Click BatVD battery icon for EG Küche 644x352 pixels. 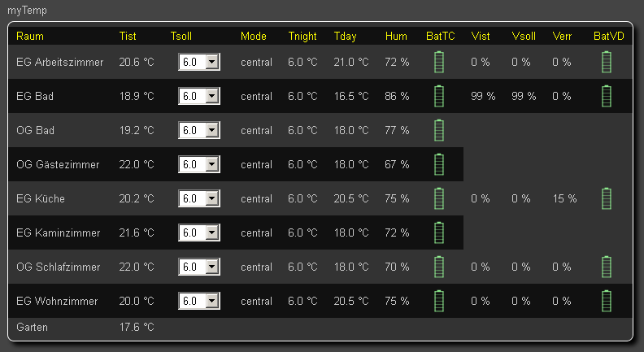point(607,198)
